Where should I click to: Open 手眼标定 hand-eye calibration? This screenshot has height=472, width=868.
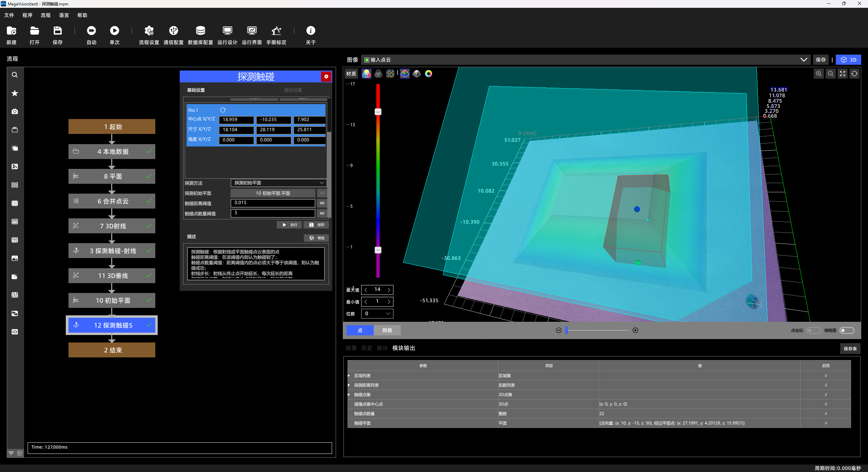coord(276,31)
